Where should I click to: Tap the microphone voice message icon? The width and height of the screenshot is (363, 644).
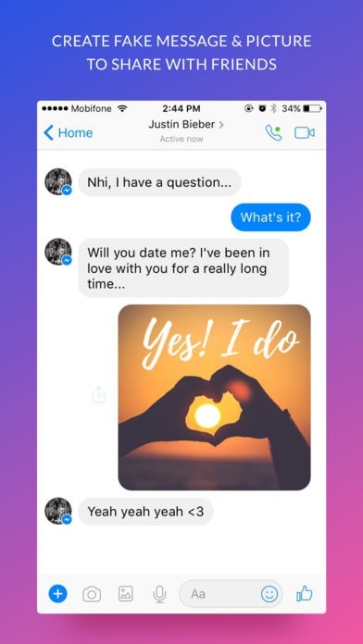point(159,594)
